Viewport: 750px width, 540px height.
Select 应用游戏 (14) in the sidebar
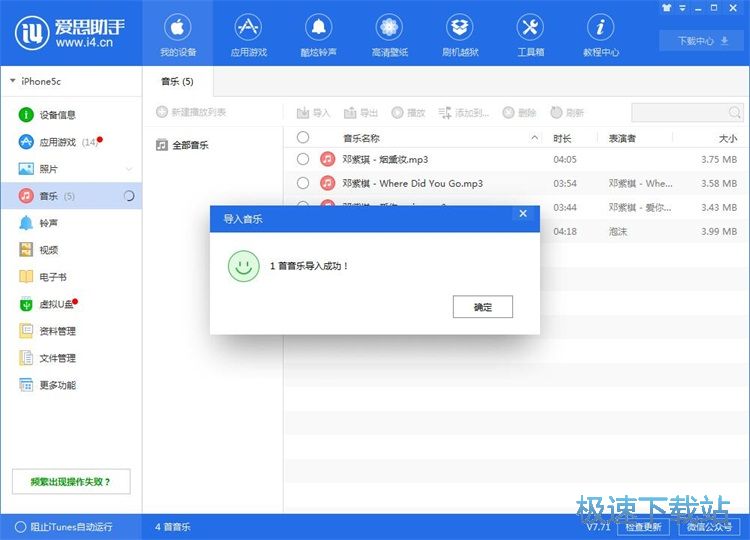point(71,142)
